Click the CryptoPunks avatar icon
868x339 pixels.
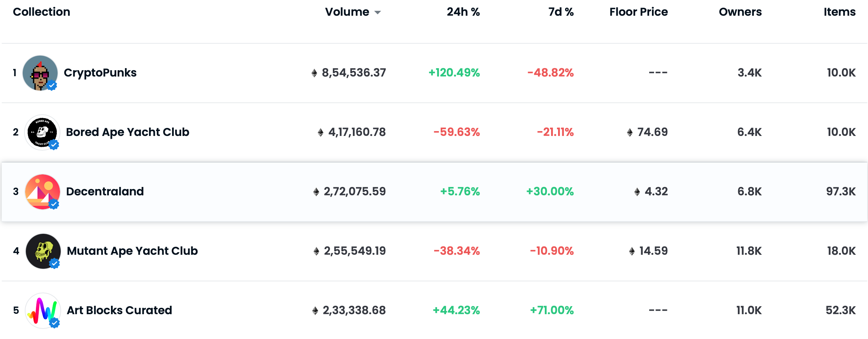[x=39, y=73]
